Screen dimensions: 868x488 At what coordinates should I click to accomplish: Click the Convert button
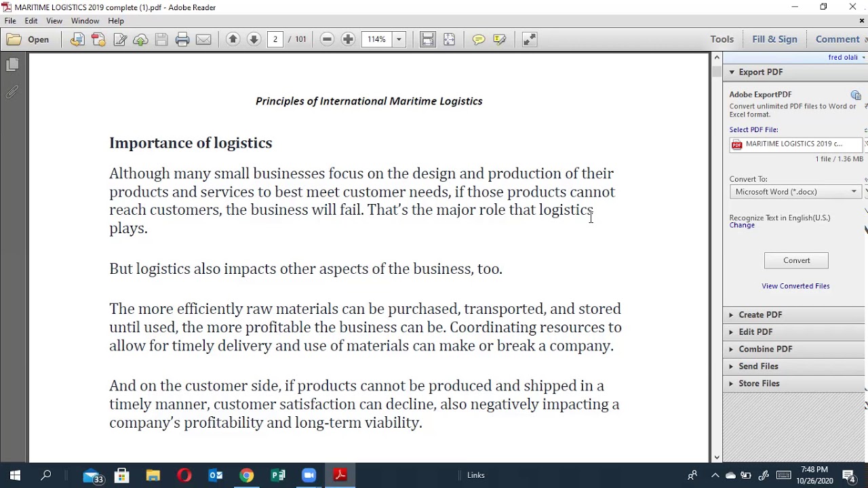(796, 260)
